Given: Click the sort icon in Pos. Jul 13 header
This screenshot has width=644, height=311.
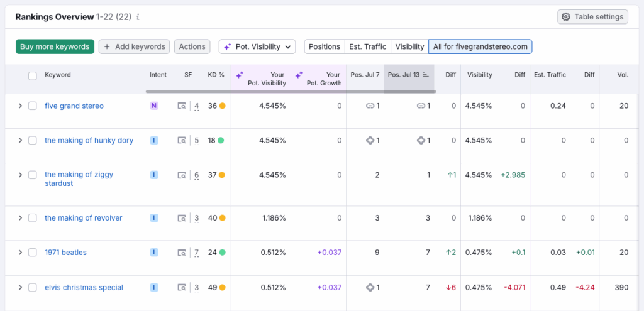Looking at the screenshot, I should pyautogui.click(x=426, y=75).
